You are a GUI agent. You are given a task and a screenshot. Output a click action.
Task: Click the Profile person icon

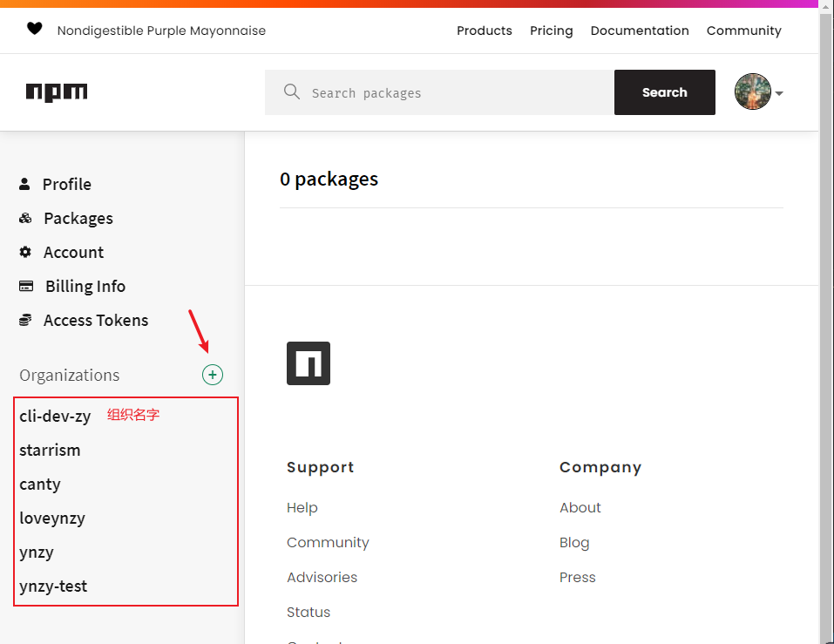coord(24,184)
